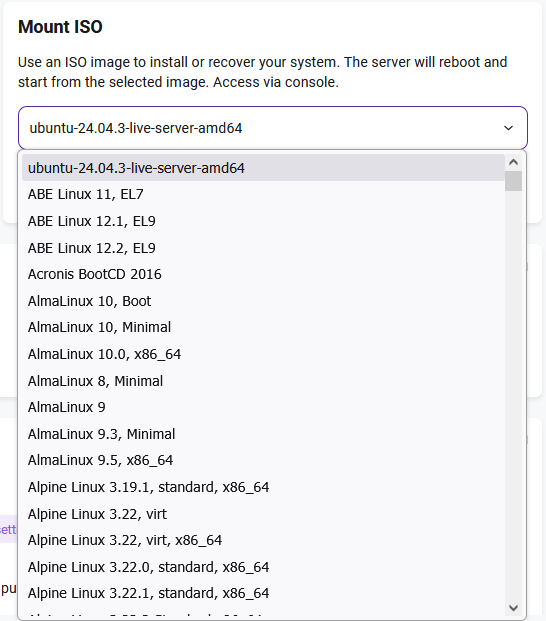Screen dimensions: 546x621
Task: Choose Alpine Linux 3.22.0, standard, x86_64
Action: pos(263,567)
